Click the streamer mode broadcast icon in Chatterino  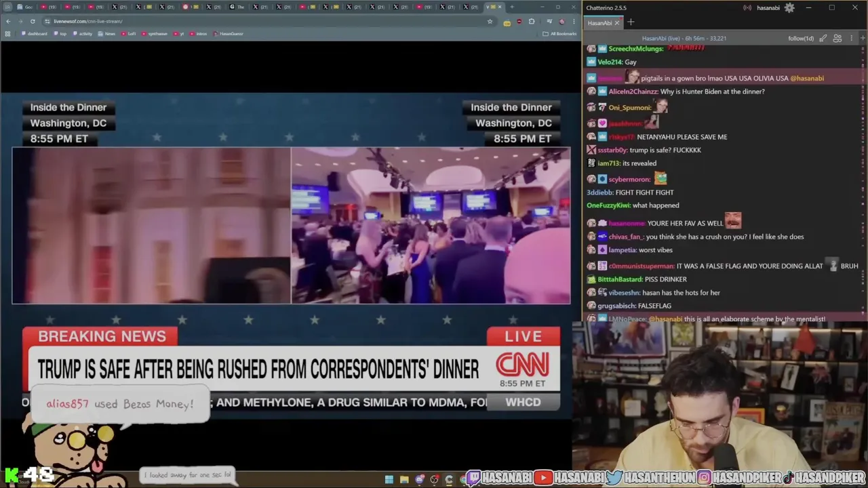747,8
